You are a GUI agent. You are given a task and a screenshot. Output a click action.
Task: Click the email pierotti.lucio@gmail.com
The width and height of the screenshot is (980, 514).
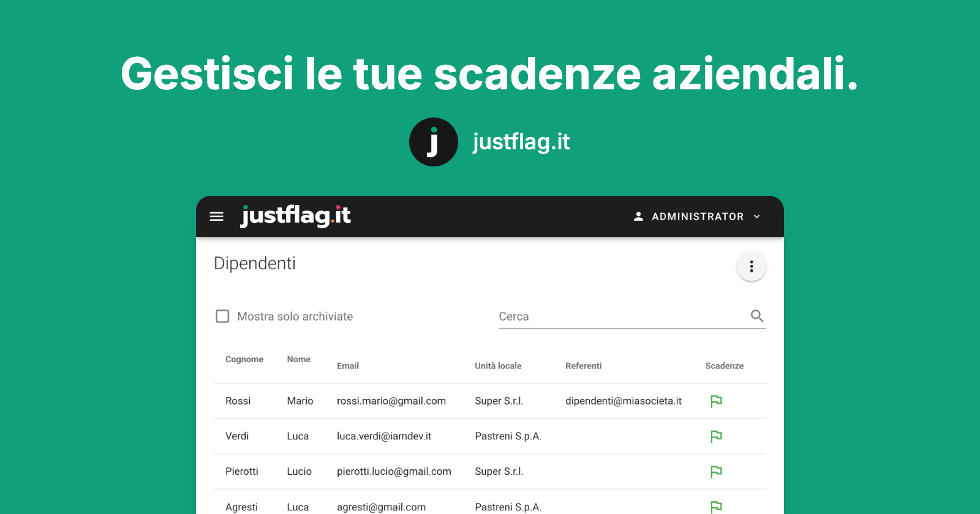pyautogui.click(x=394, y=471)
